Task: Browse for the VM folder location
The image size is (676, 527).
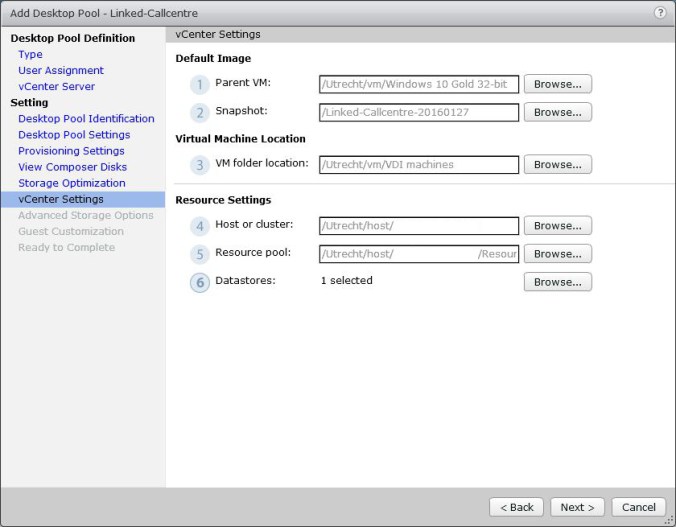Action: click(557, 164)
